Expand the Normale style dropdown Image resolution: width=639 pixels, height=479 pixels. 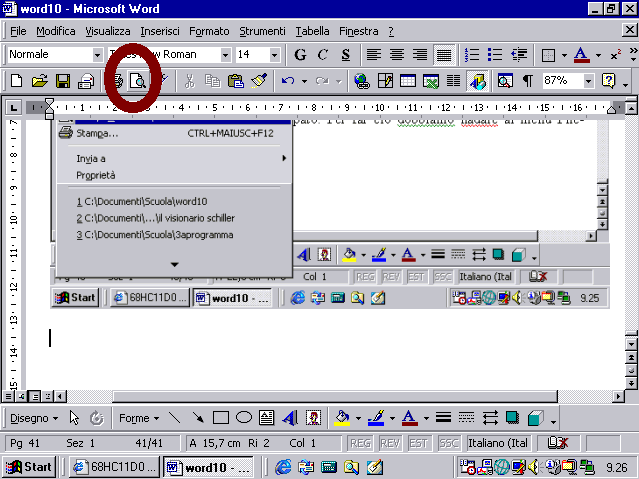(x=98, y=54)
